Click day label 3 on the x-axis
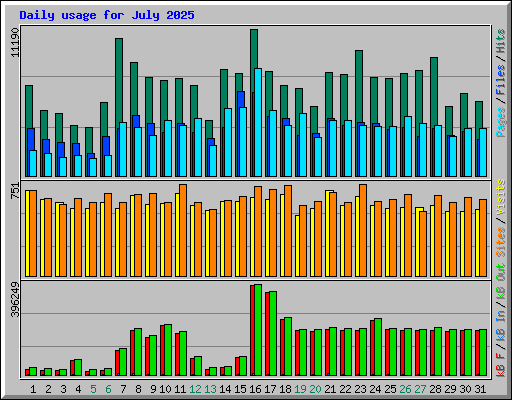Screen dimensions: 512x400 63,389
